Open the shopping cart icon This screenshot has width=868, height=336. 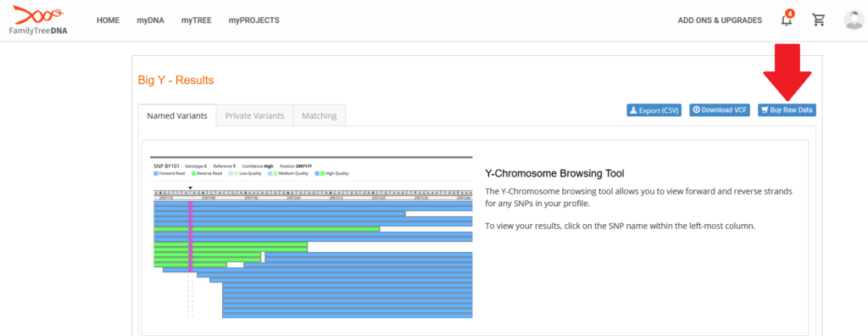pos(818,20)
